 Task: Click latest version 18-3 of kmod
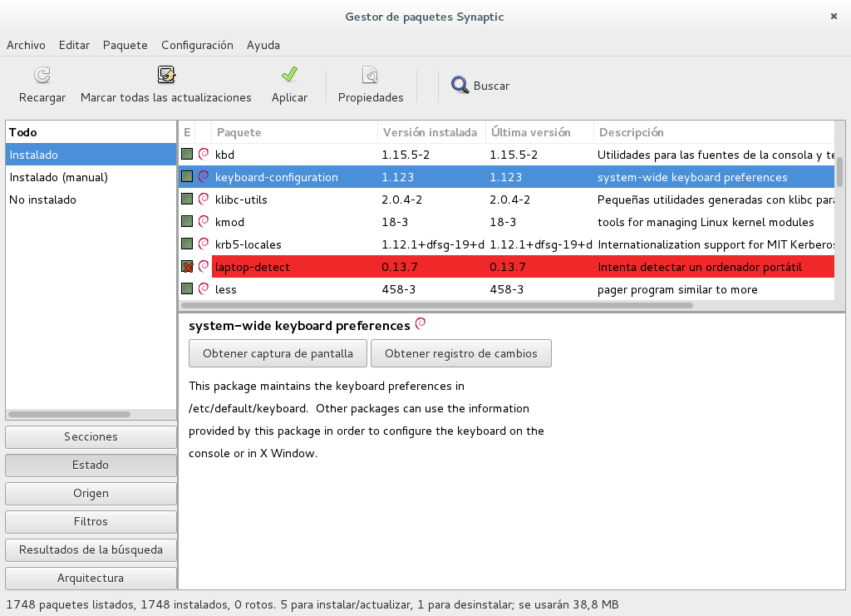[503, 222]
